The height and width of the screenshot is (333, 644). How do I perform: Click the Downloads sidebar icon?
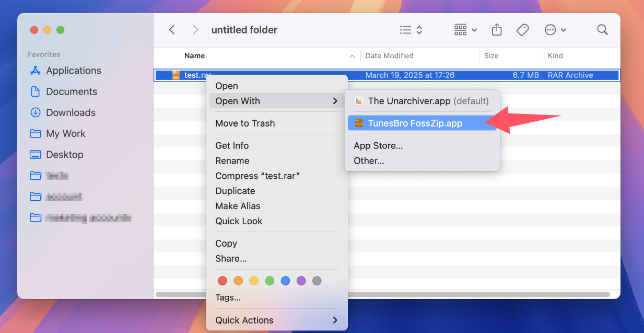pyautogui.click(x=36, y=112)
